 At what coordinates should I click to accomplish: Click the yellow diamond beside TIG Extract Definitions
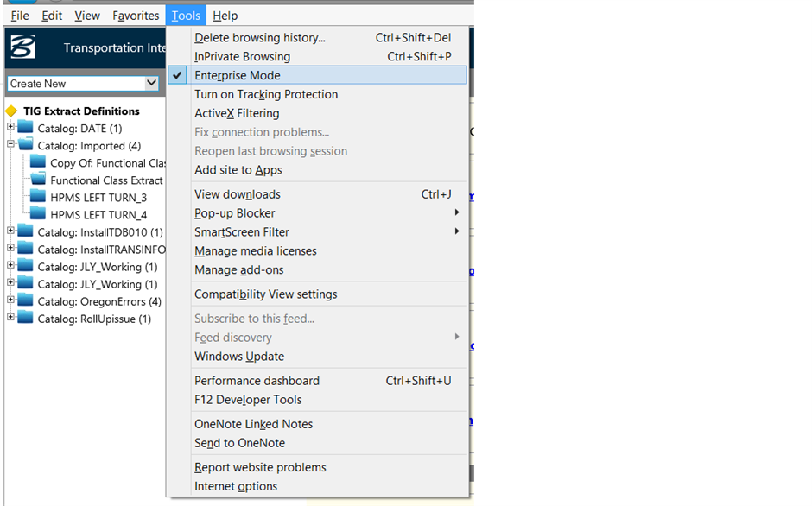point(11,111)
